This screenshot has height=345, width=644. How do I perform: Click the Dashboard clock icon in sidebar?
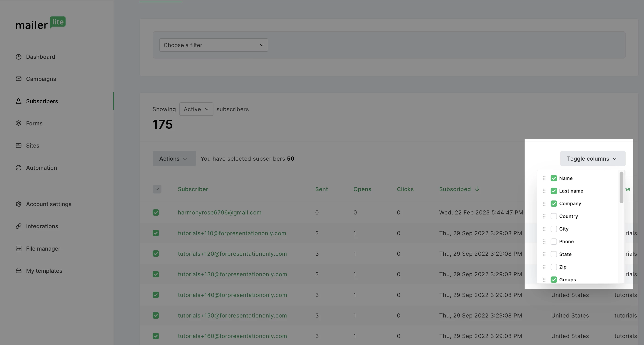(x=18, y=57)
